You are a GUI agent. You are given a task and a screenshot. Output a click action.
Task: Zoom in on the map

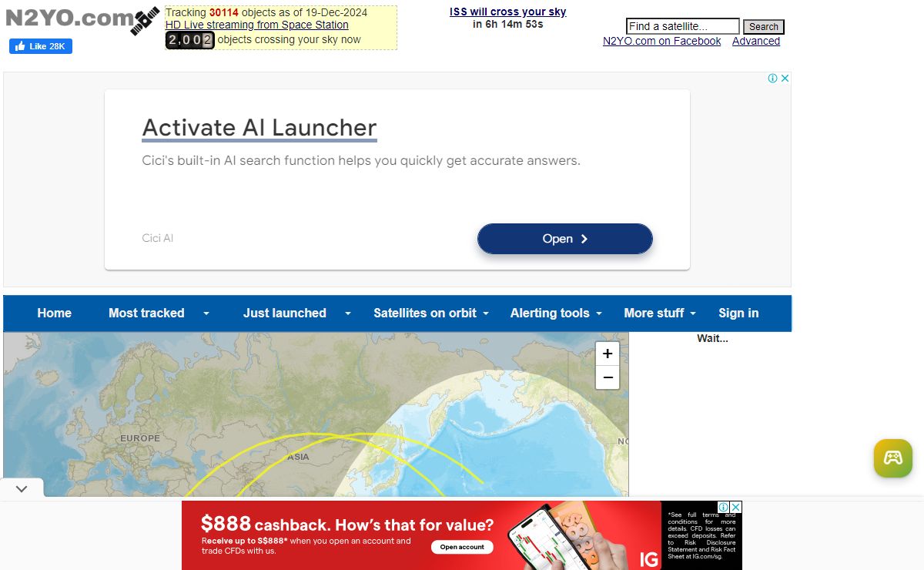click(x=608, y=354)
